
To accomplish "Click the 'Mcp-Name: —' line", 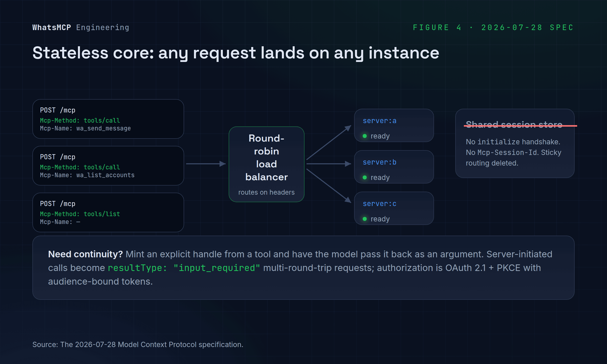I will [x=60, y=222].
